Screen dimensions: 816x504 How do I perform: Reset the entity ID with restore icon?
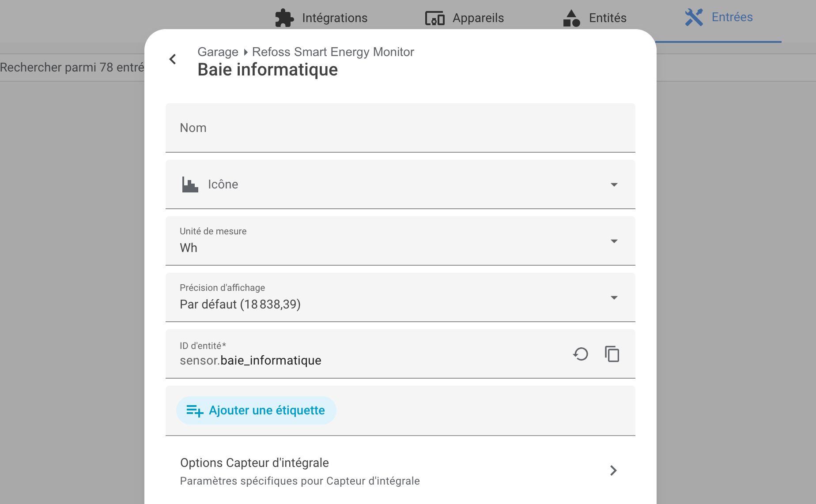(581, 354)
